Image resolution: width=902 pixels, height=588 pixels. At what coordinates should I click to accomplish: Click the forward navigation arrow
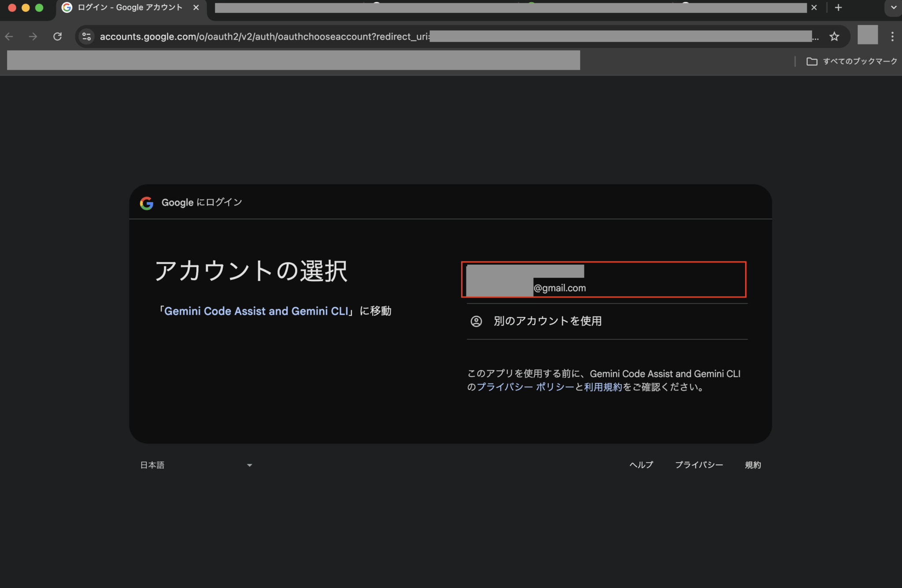tap(33, 37)
